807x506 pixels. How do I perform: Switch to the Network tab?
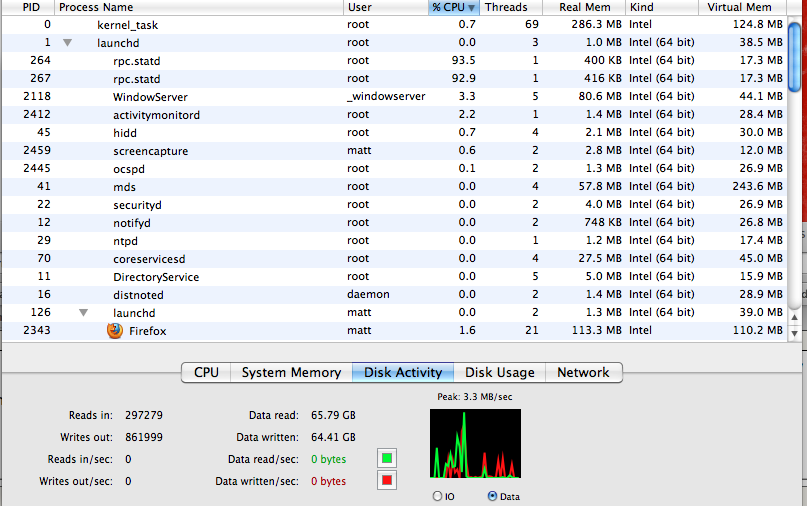click(x=583, y=372)
